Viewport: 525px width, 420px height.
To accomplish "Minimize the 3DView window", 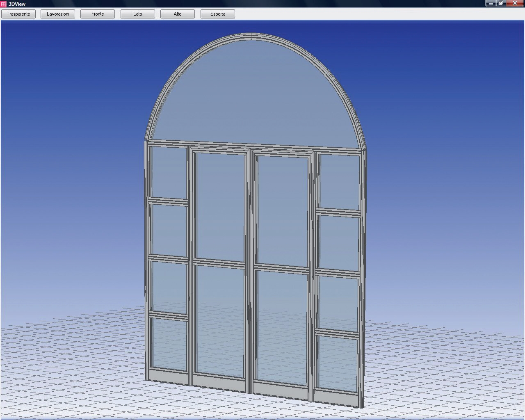I will tap(491, 4).
